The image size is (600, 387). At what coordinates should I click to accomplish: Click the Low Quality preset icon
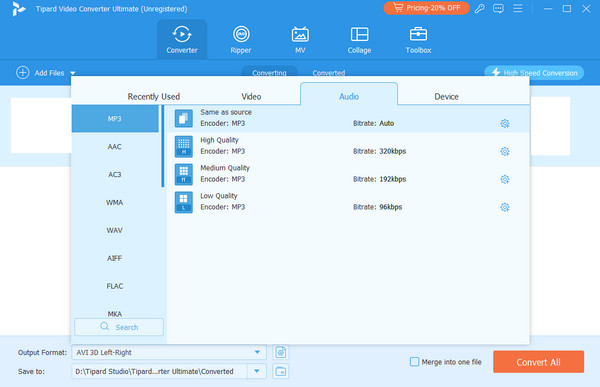pyautogui.click(x=184, y=202)
